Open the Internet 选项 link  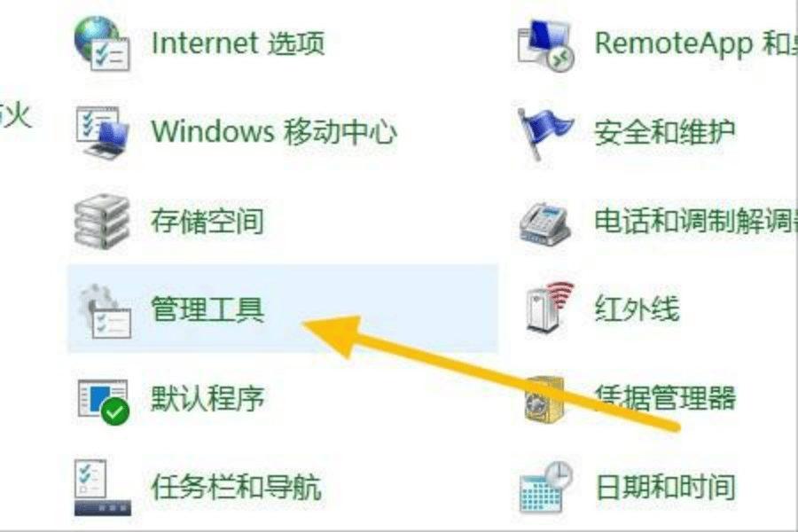[238, 43]
